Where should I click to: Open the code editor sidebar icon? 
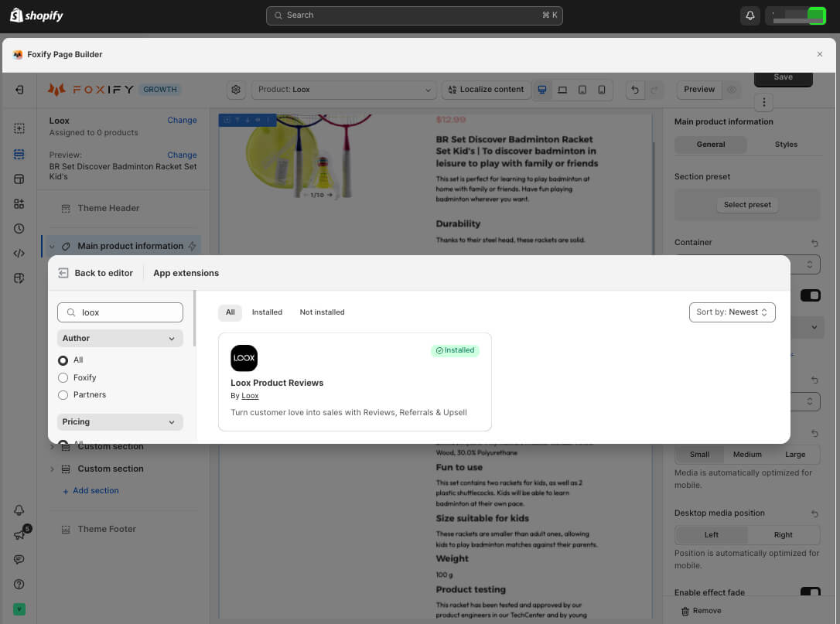(x=19, y=253)
